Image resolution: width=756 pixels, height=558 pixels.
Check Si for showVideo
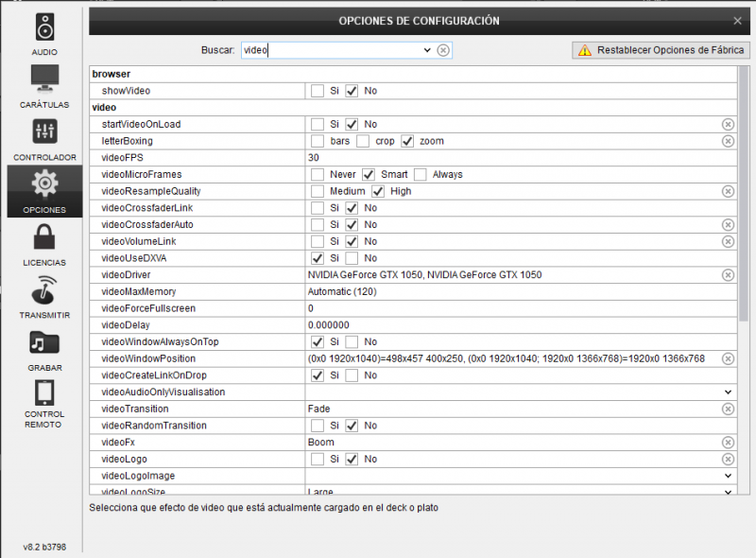318,91
